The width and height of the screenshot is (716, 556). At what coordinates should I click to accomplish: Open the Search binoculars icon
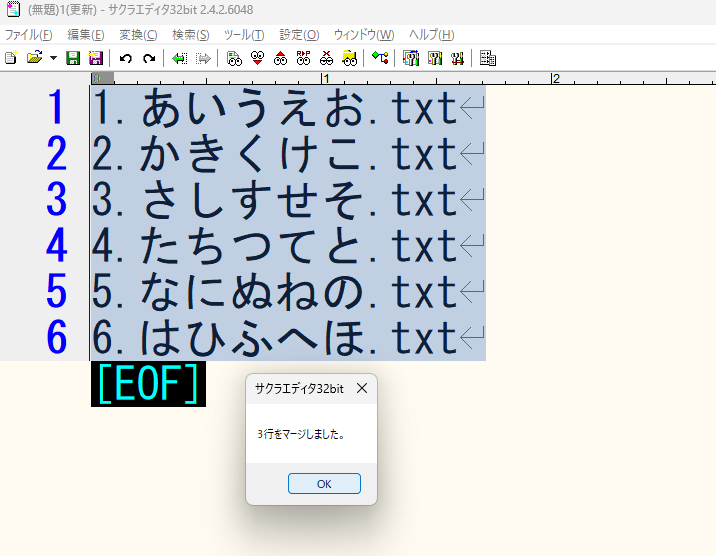[x=234, y=58]
